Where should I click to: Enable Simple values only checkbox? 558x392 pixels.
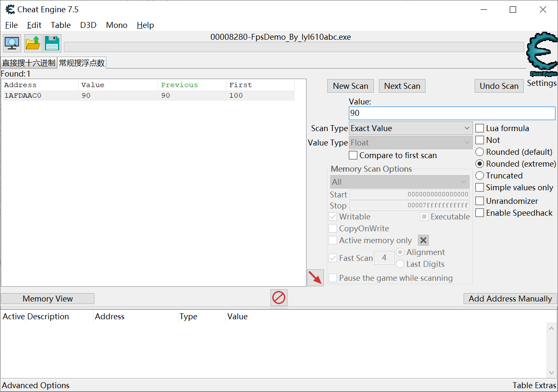point(480,187)
